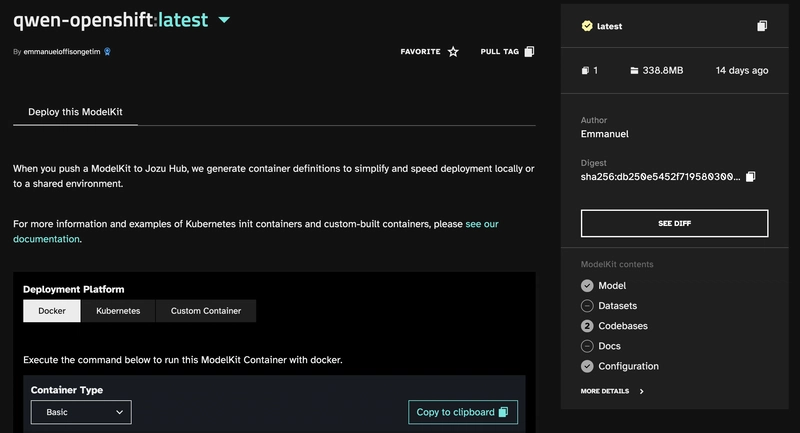Open the tag dropdown arrow next to latest
This screenshot has width=800, height=433.
tap(224, 20)
